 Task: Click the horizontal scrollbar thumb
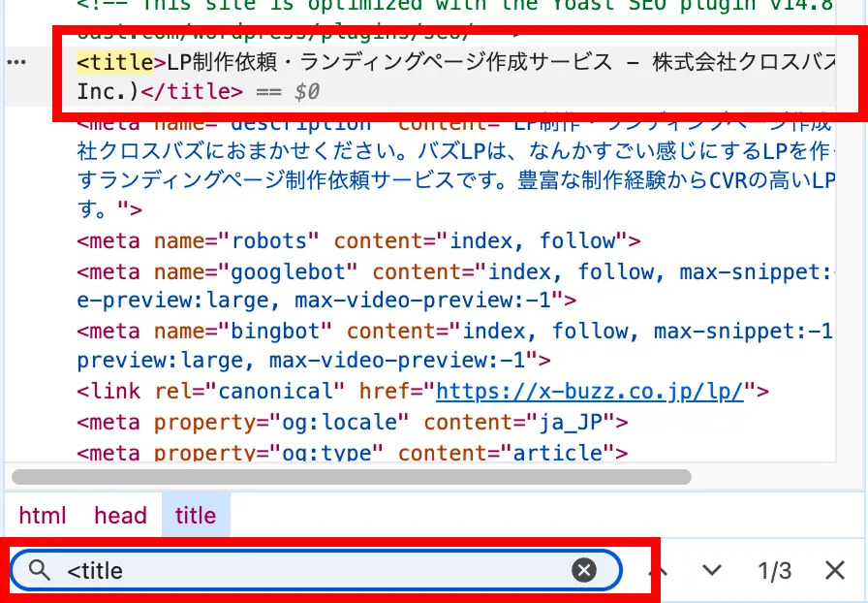pos(352,477)
